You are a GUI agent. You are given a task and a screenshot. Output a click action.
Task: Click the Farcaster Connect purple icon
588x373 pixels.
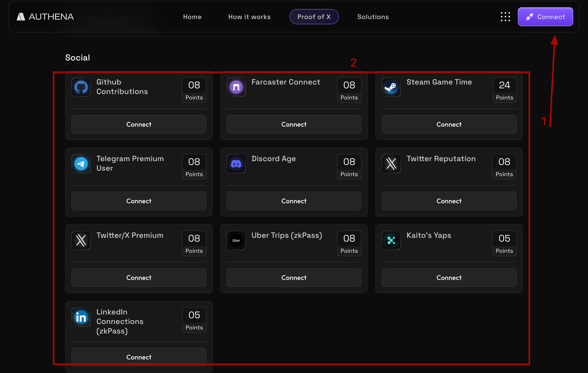(x=236, y=87)
